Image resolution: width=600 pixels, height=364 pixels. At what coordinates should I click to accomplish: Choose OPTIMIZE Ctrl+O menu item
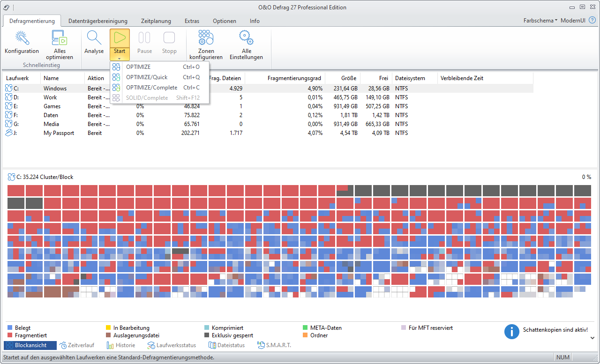coord(160,67)
